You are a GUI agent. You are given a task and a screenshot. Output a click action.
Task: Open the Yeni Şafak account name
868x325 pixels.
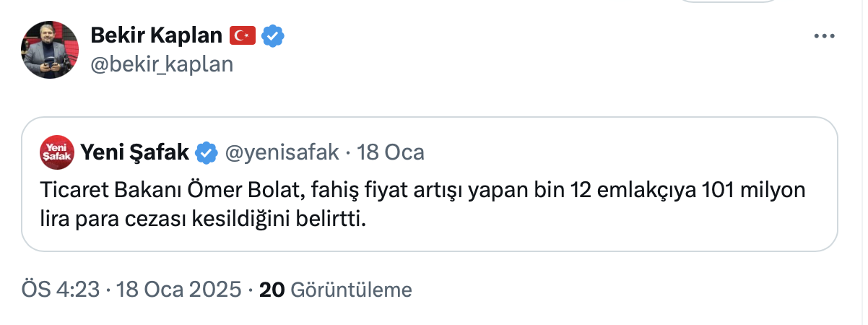(x=135, y=152)
